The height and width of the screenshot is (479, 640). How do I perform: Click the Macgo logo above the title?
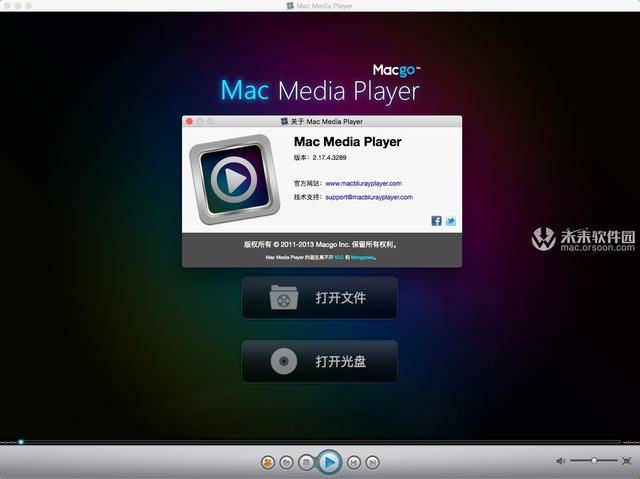click(x=396, y=71)
